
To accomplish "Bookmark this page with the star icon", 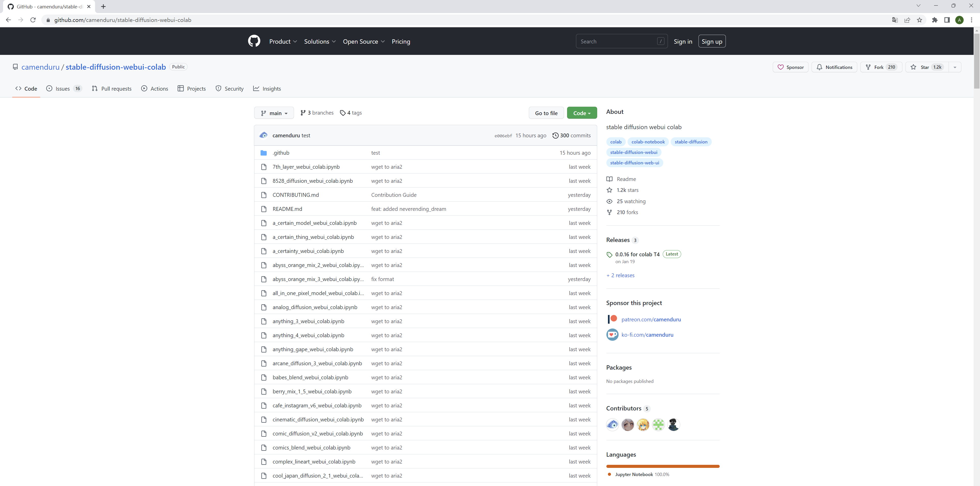I will pos(920,20).
